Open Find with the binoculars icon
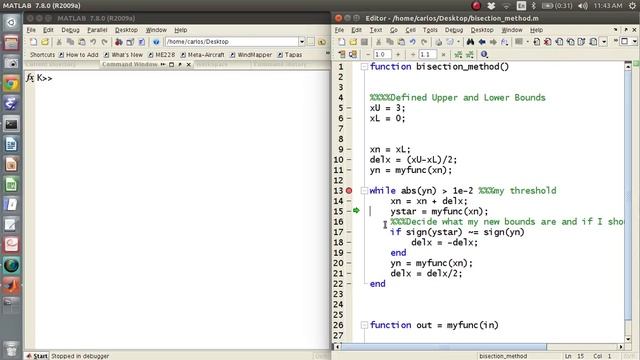Image resolution: width=640 pixels, height=360 pixels. point(470,42)
